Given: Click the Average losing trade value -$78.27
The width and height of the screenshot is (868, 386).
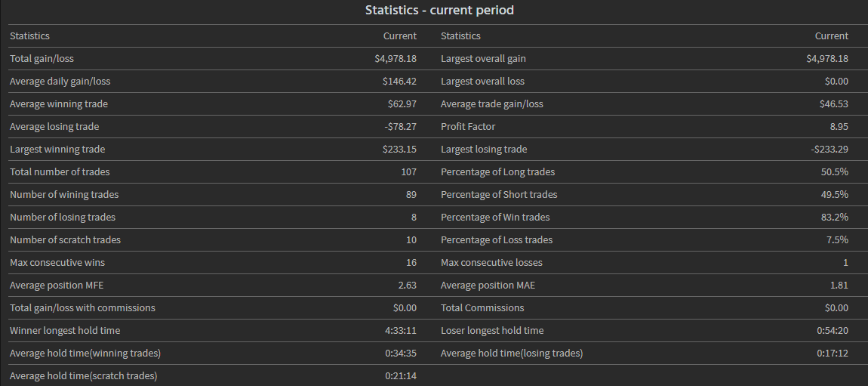Looking at the screenshot, I should tap(400, 127).
